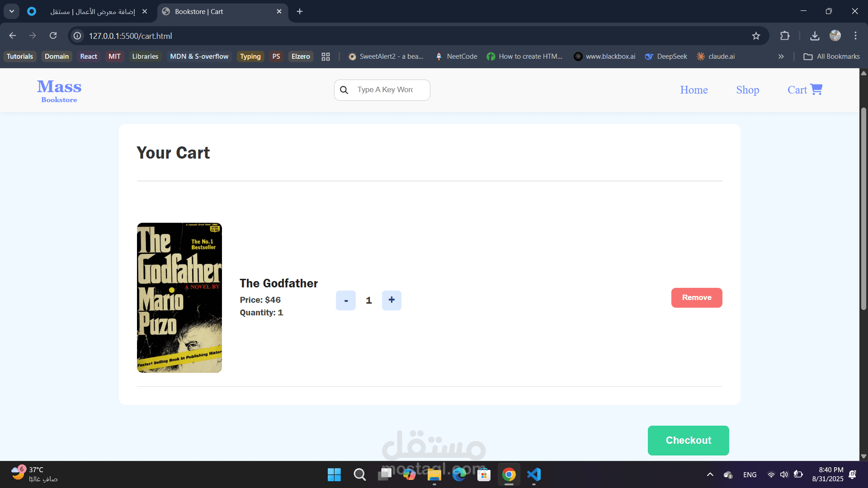The height and width of the screenshot is (488, 868).
Task: Open volume control in system tray
Action: tap(784, 474)
